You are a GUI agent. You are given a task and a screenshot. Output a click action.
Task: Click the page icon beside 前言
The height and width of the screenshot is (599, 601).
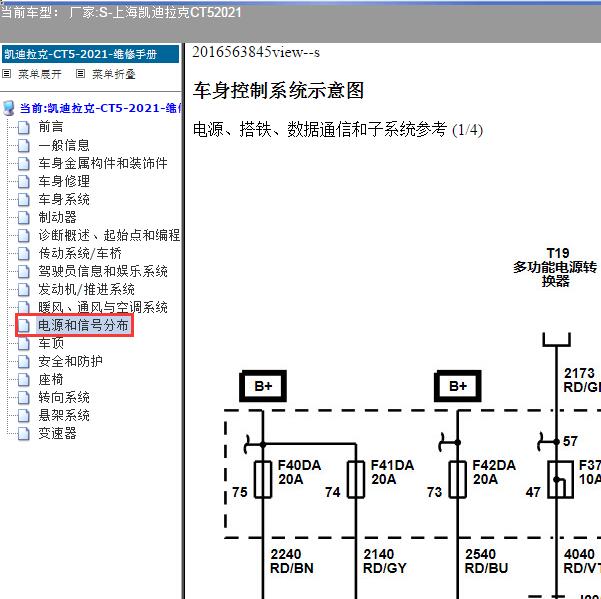coord(23,127)
